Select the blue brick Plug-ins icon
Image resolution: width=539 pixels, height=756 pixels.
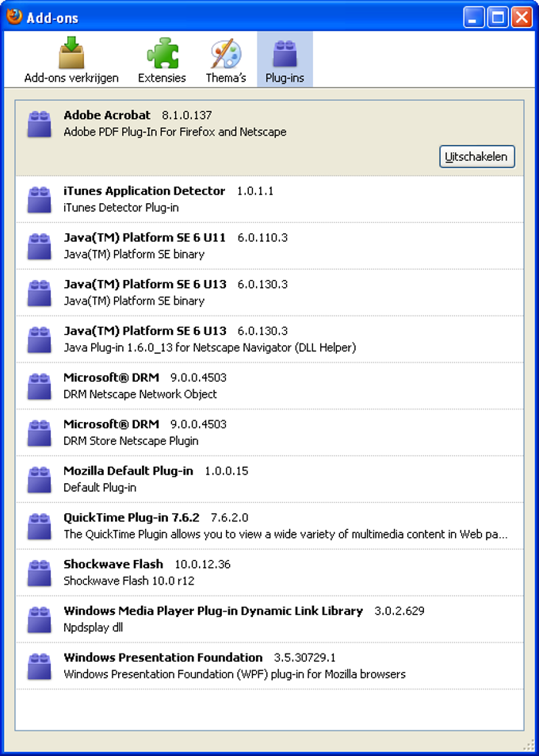pyautogui.click(x=285, y=53)
